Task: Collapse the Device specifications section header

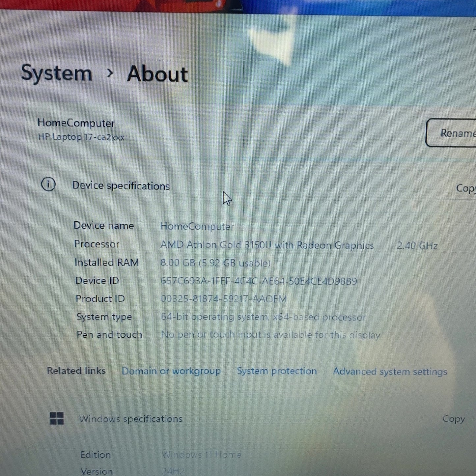Action: tap(121, 186)
